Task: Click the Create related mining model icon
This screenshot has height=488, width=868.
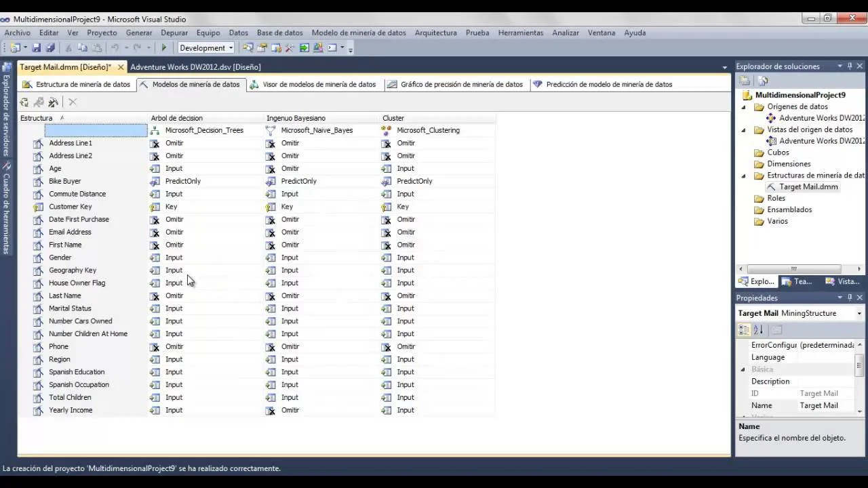Action: tap(24, 102)
